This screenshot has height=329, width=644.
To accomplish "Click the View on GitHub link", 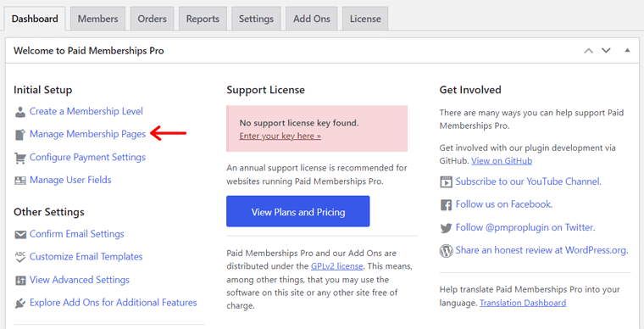I will [502, 161].
